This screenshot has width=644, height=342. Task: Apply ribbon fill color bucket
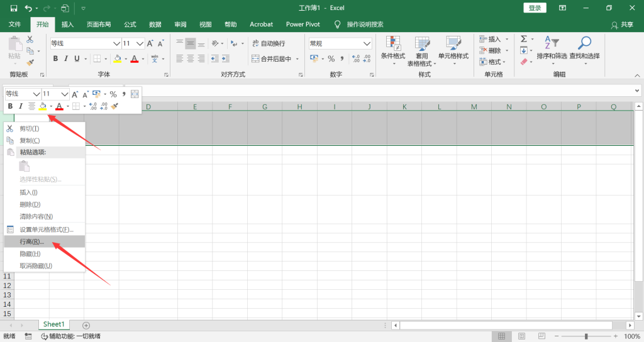(118, 58)
